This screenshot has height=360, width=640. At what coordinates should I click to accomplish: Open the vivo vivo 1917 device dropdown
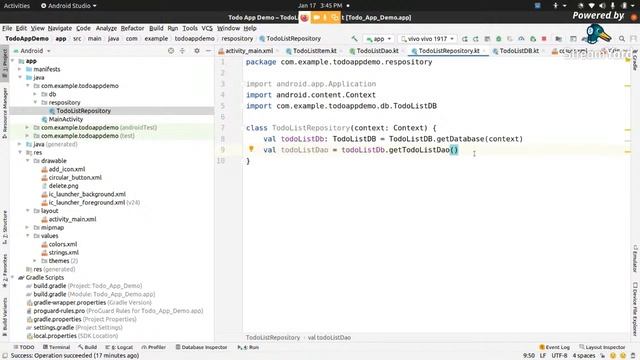[x=427, y=39]
